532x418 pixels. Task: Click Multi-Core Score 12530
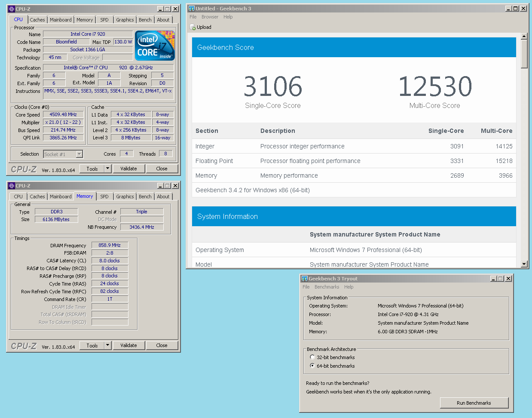click(435, 86)
